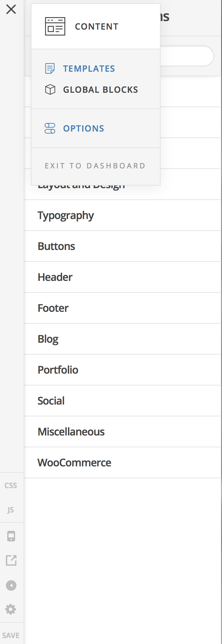Expand the Header options section
The width and height of the screenshot is (222, 644).
coord(55,277)
